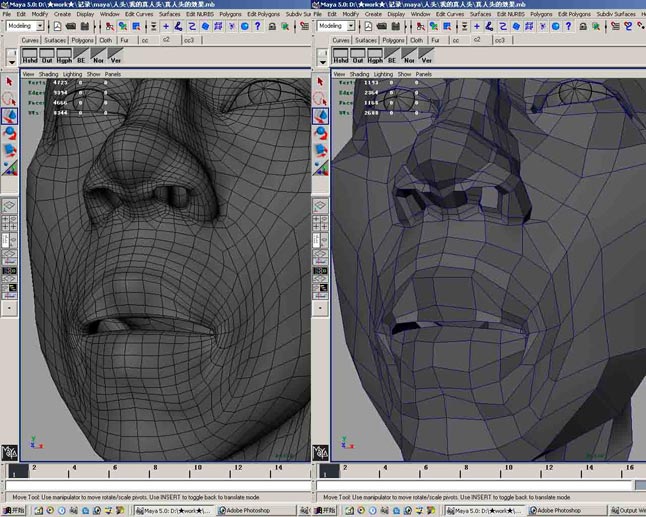The image size is (646, 517).
Task: Click Maya 5.0 taskbar button on right taskbar
Action: [484, 510]
